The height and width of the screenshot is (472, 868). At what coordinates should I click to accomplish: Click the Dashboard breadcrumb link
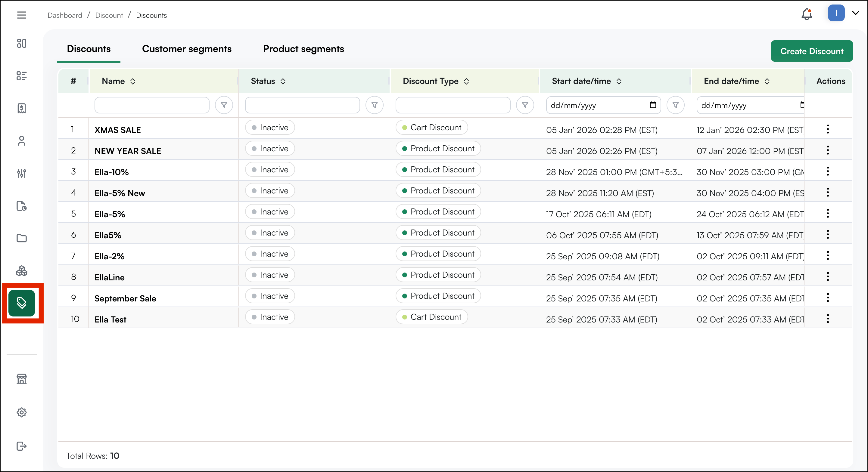click(65, 15)
